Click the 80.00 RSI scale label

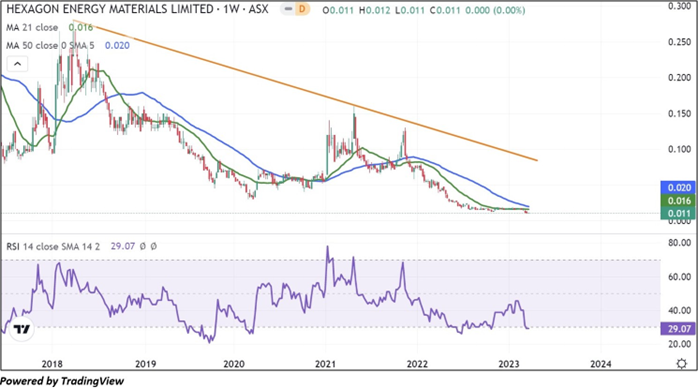point(679,243)
